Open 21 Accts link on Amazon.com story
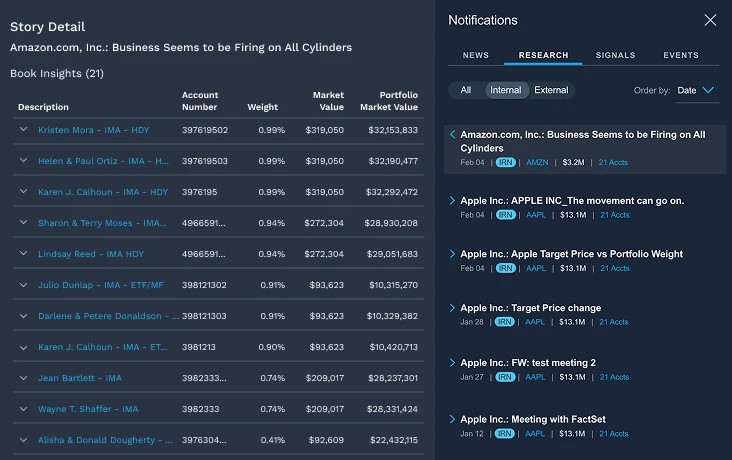 (613, 162)
